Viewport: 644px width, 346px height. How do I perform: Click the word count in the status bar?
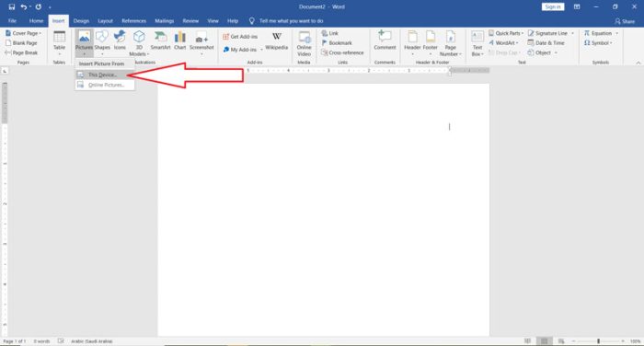point(41,341)
